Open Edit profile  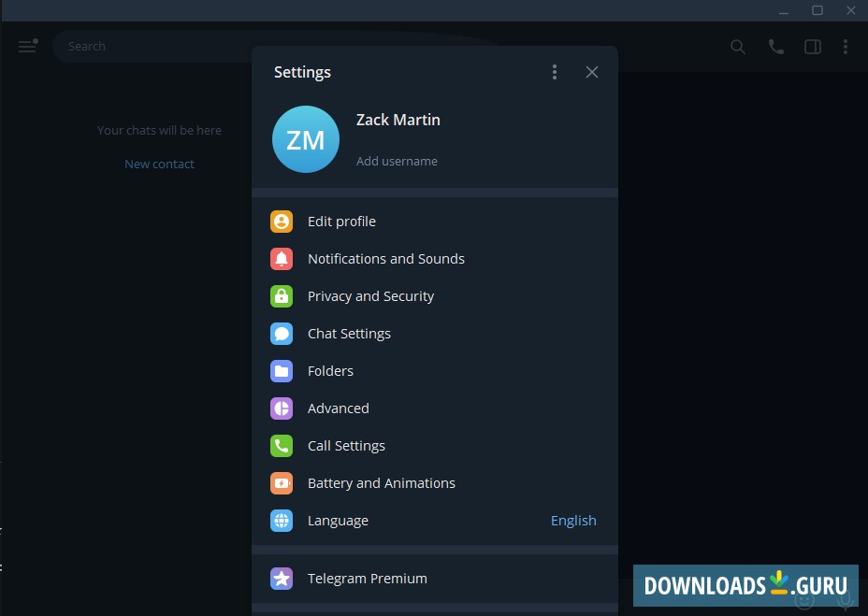[x=435, y=222]
